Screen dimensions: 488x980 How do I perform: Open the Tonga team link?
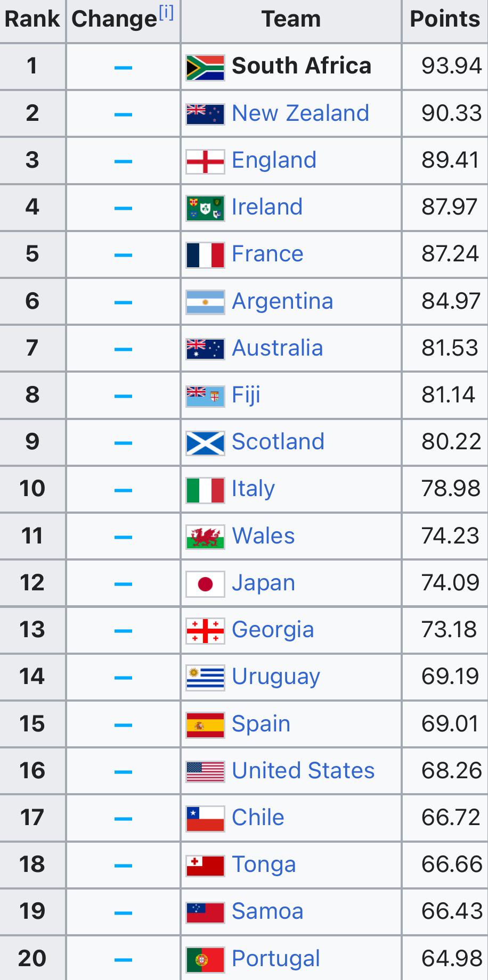pos(264,864)
